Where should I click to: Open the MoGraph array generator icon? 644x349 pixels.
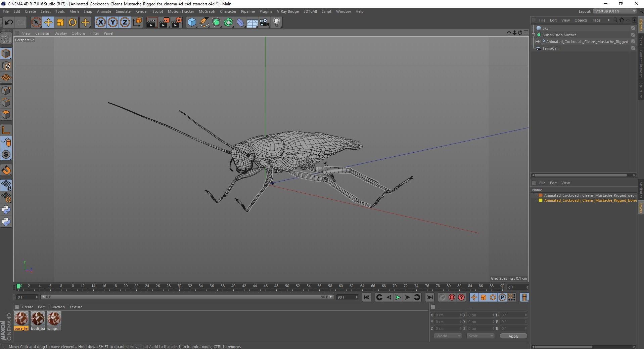pyautogui.click(x=228, y=23)
